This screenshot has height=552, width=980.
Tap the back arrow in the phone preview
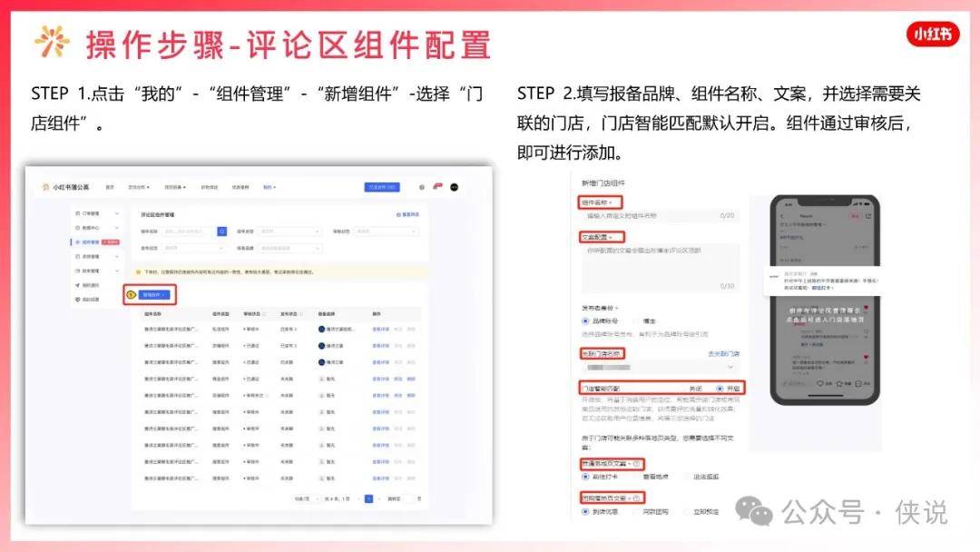782,216
